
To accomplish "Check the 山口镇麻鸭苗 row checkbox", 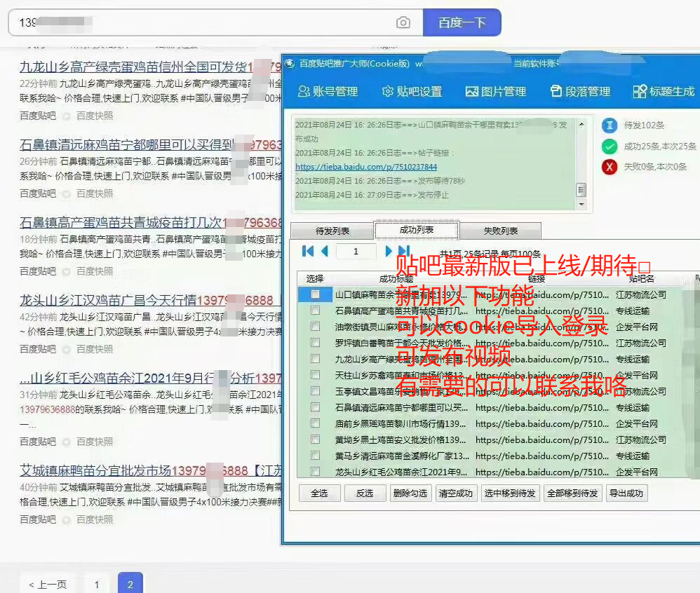I will tap(315, 294).
